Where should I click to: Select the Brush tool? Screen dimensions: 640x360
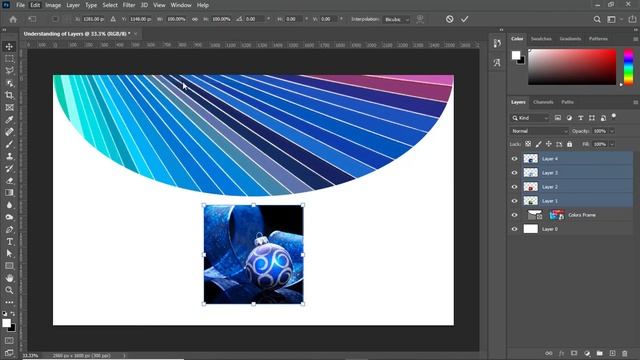pyautogui.click(x=9, y=144)
